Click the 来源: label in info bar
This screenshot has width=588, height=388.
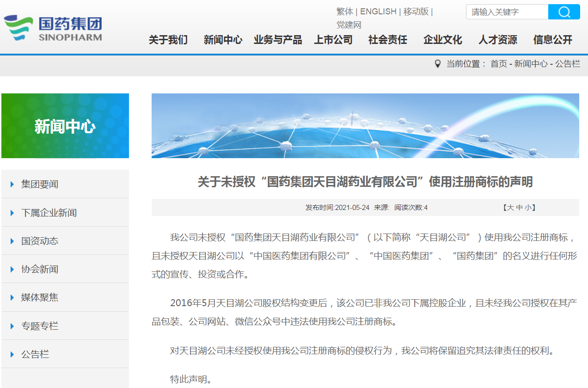tap(382, 208)
